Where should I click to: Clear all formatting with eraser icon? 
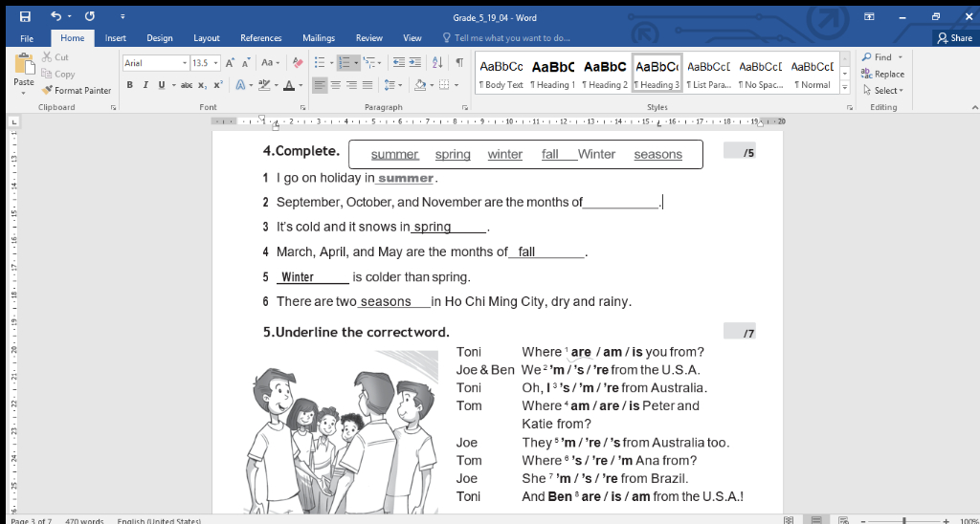(299, 63)
